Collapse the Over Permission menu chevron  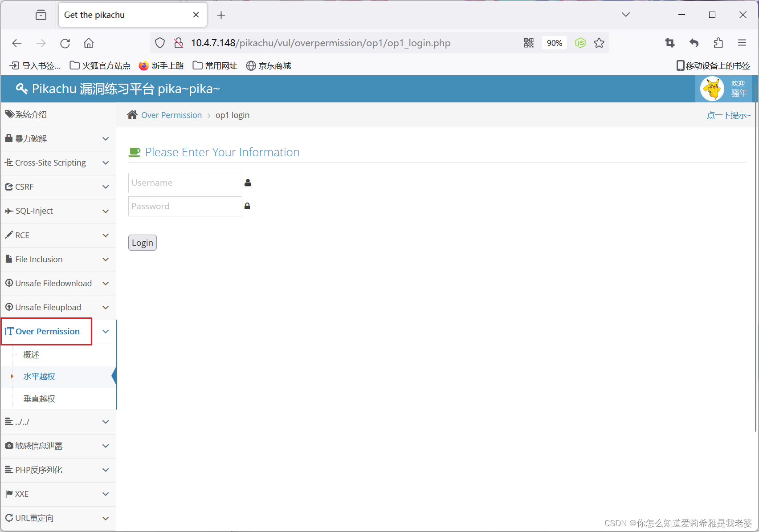pos(106,332)
